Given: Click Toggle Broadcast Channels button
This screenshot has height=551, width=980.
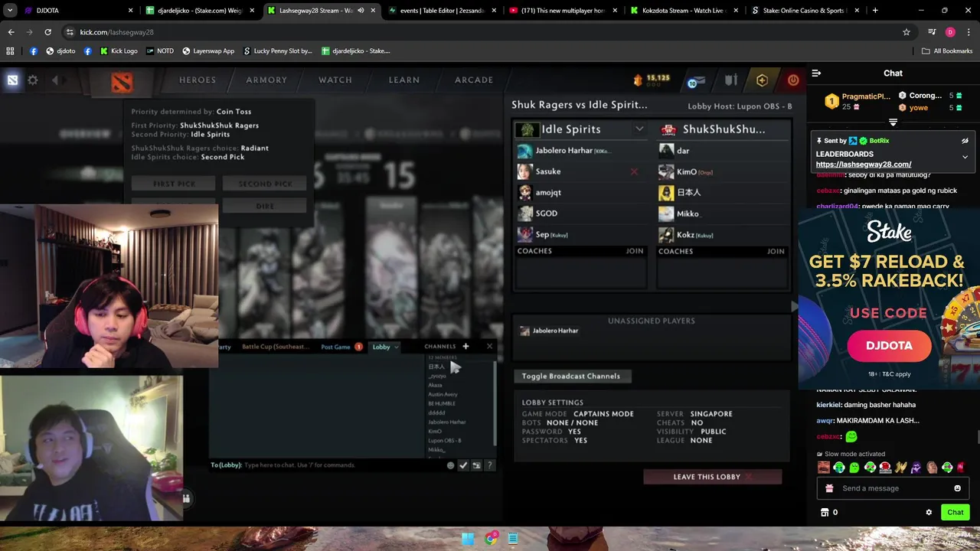Looking at the screenshot, I should point(571,376).
